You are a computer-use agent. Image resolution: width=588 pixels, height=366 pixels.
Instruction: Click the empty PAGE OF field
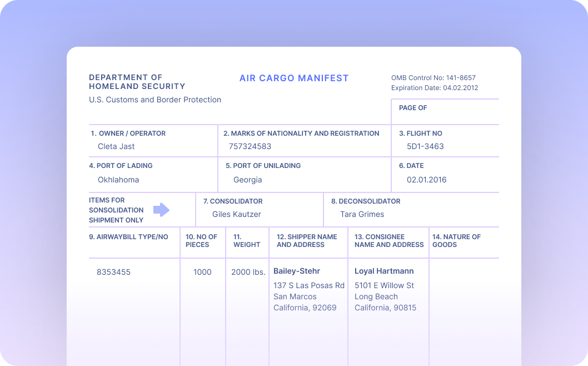445,114
